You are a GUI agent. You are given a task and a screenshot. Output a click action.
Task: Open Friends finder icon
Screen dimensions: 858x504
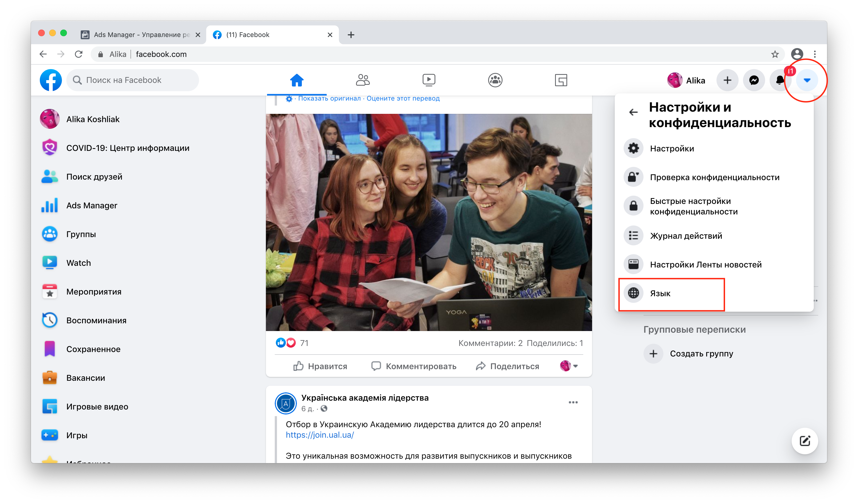[x=362, y=80]
